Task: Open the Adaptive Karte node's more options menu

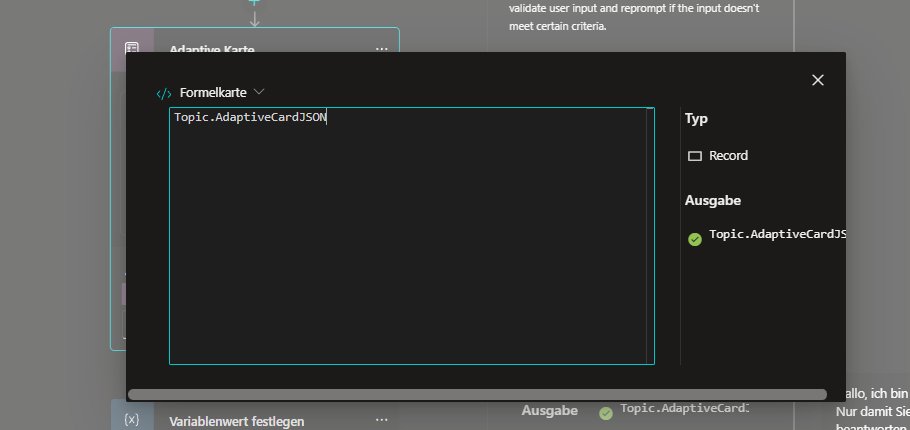Action: 381,49
